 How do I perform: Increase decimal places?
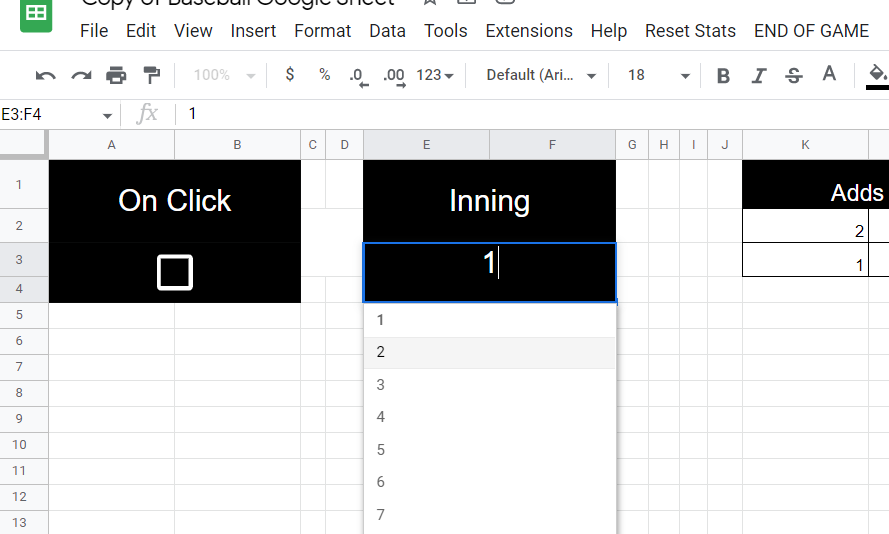pos(394,76)
